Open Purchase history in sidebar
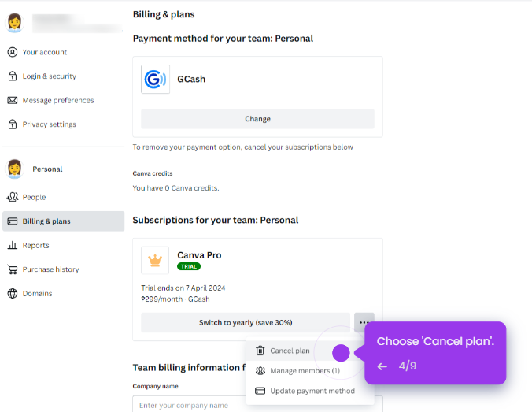Viewport: 532px width, 412px height. pyautogui.click(x=50, y=269)
